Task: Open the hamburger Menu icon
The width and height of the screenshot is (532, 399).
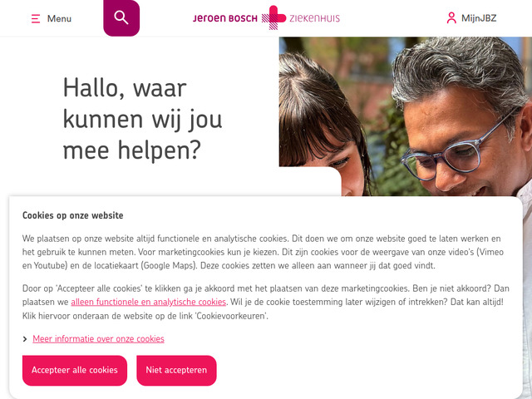Action: coord(36,18)
